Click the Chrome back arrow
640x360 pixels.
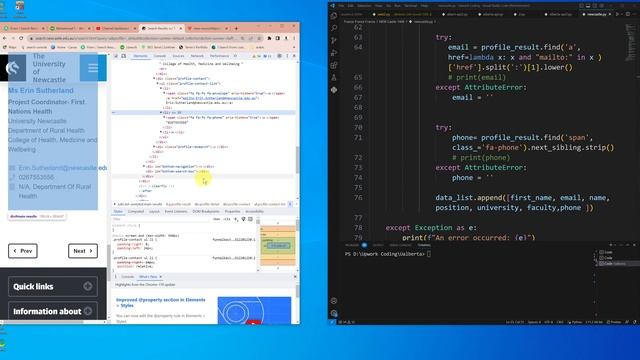[5, 38]
